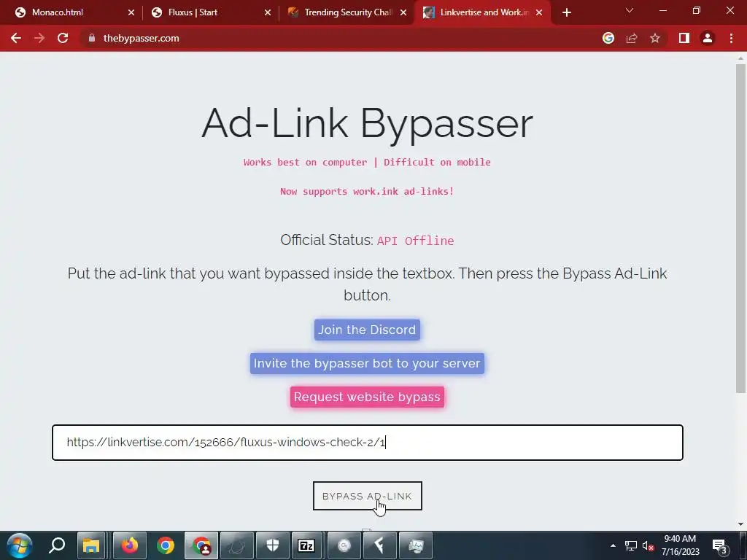
Task: Open the Fluxus app in taskbar
Action: pyautogui.click(x=379, y=545)
